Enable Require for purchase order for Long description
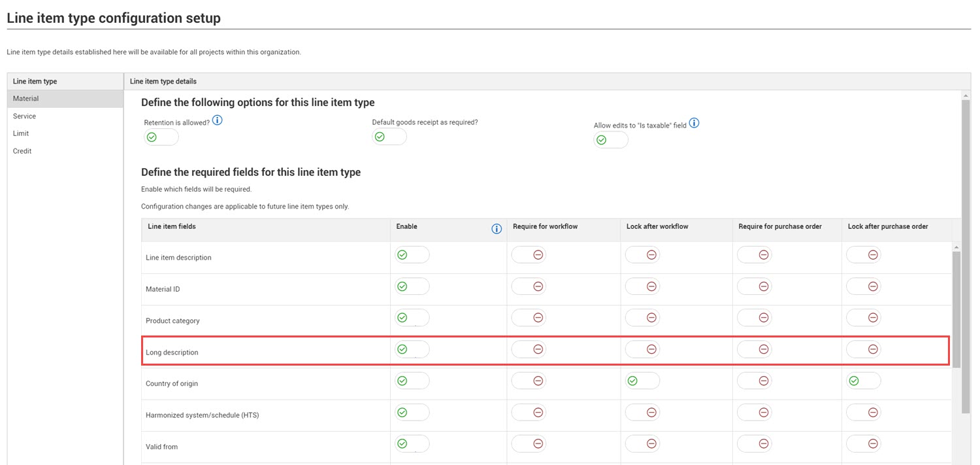Screen dimensions: 980x465 (x=754, y=349)
